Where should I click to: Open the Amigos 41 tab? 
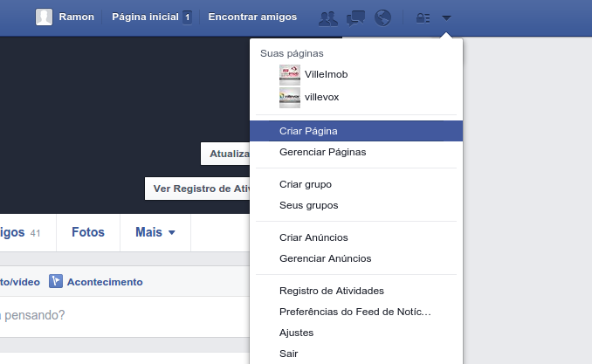click(x=28, y=232)
